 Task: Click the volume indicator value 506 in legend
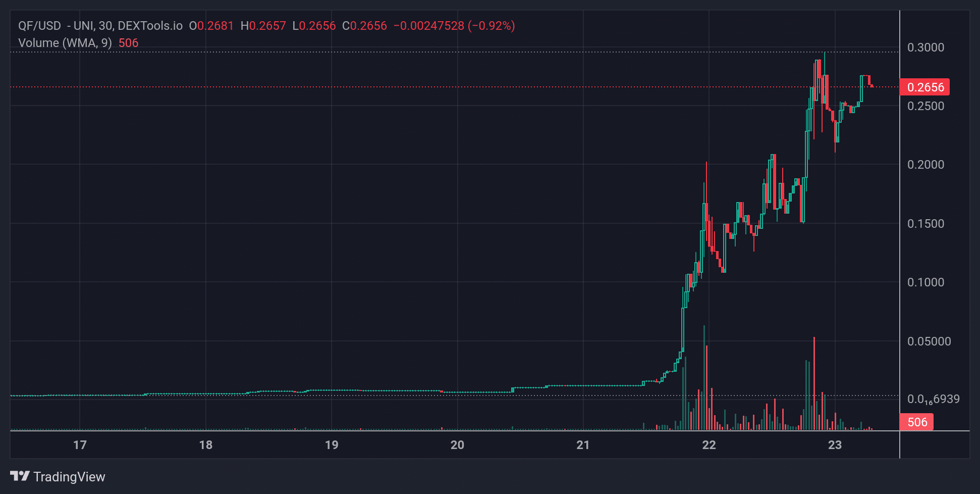click(128, 43)
